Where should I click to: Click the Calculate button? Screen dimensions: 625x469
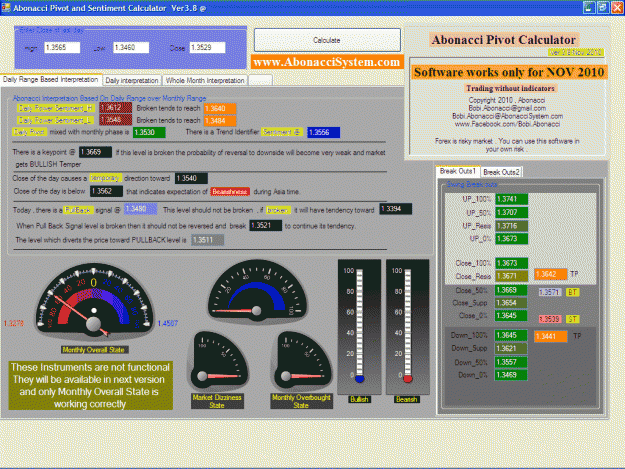[327, 40]
